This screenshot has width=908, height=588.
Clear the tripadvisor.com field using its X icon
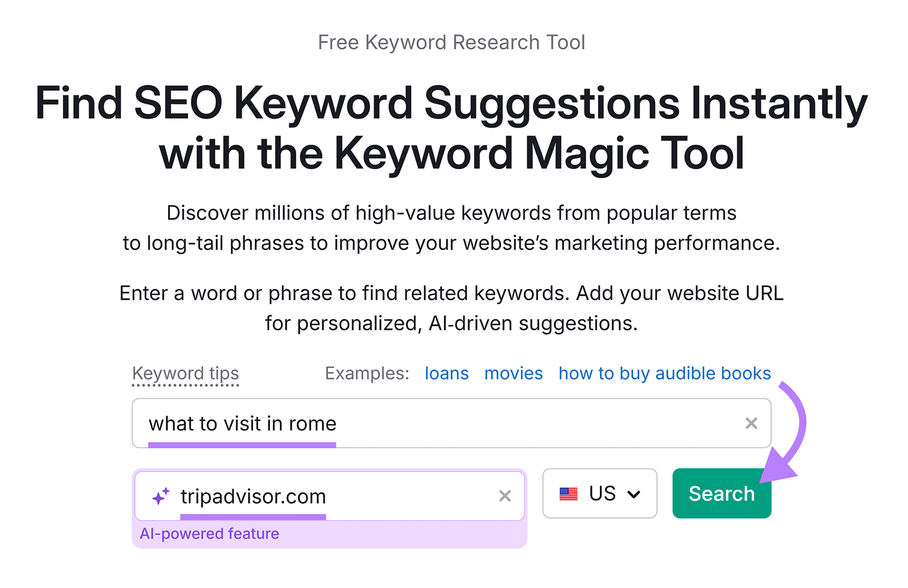(x=504, y=495)
